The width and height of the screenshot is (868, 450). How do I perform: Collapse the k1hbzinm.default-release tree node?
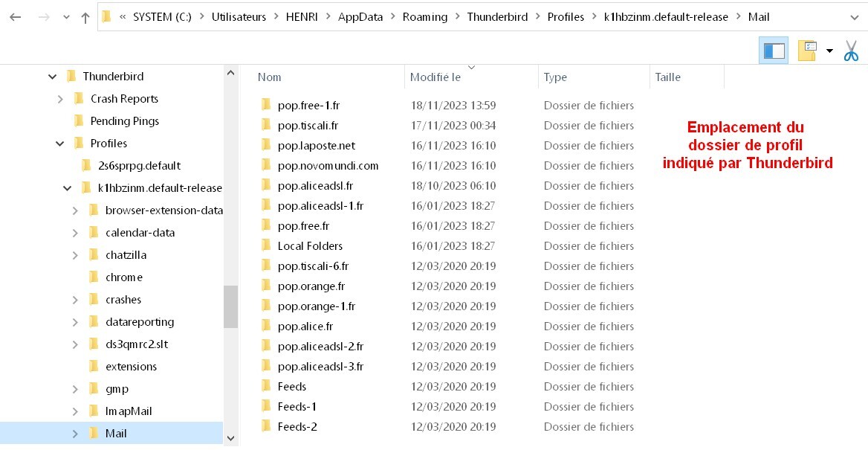pos(68,188)
